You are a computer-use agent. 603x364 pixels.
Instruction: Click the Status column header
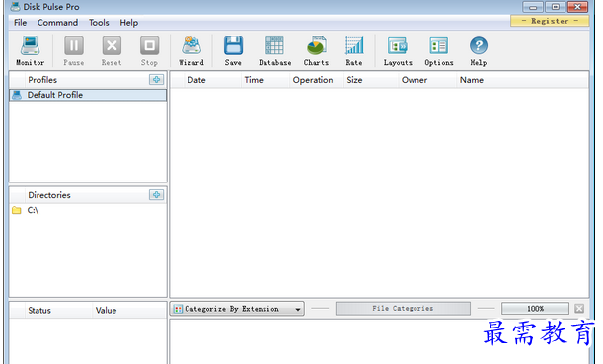click(x=39, y=310)
